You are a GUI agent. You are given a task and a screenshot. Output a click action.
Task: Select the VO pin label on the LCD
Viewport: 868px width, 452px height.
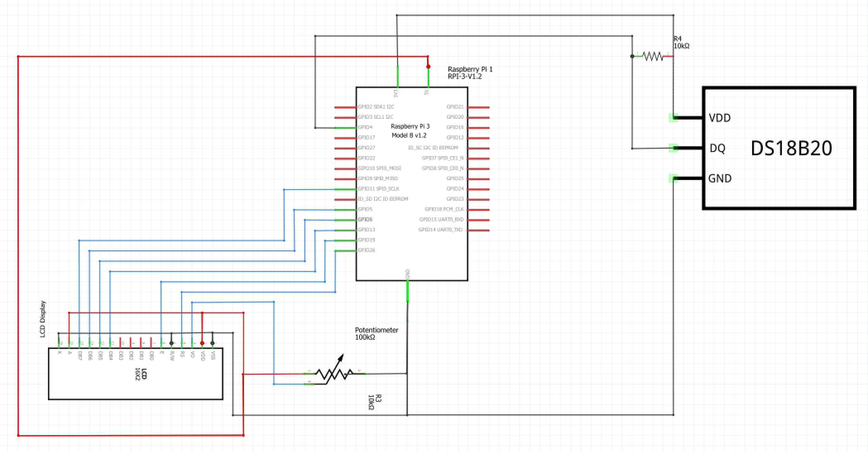[192, 354]
